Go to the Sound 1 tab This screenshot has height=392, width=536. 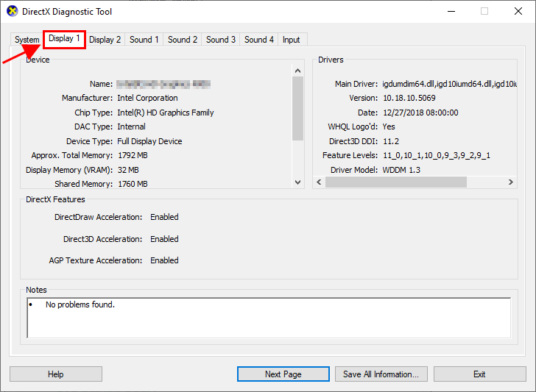click(144, 40)
